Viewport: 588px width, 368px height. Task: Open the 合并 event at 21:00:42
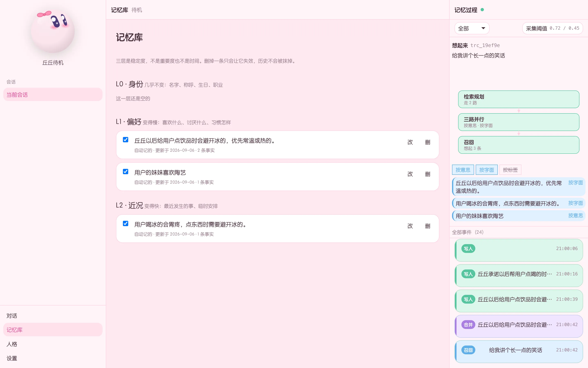point(519,326)
